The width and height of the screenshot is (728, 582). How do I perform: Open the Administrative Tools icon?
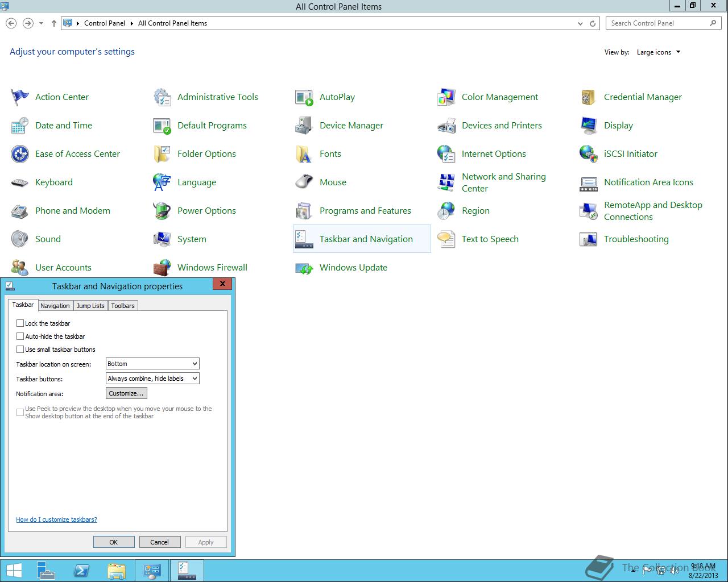coord(162,97)
